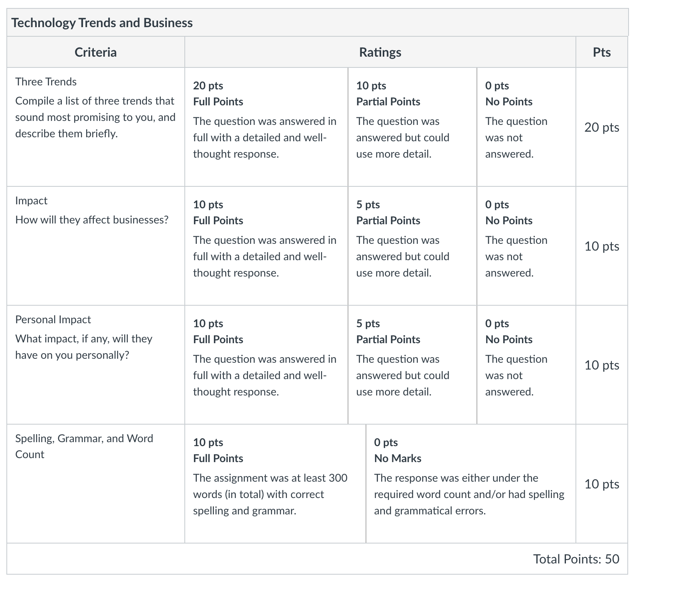Click the Pts column header

click(x=602, y=52)
